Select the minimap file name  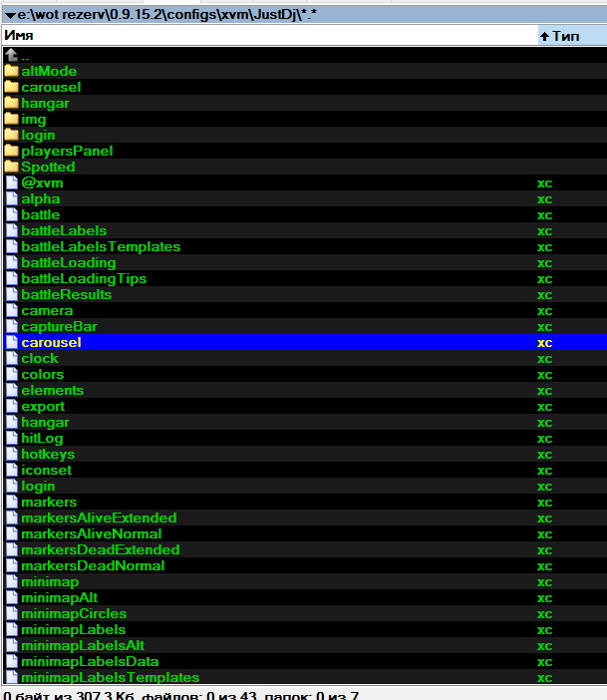[x=50, y=582]
